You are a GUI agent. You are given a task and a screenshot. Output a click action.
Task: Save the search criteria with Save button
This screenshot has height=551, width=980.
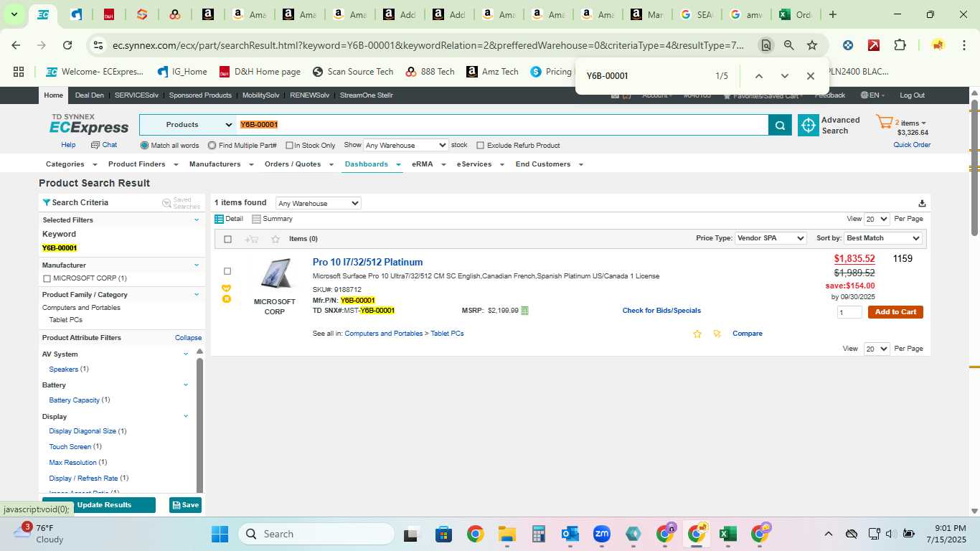[185, 505]
